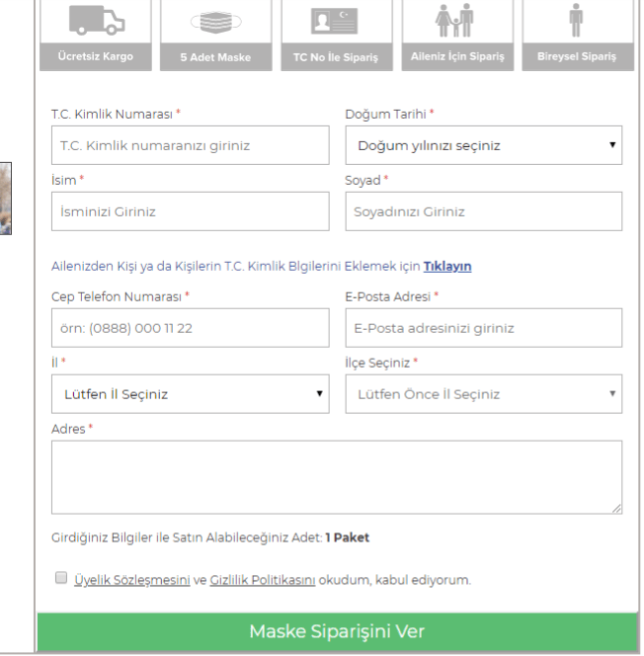Click into the İsim input field
The image size is (644, 656).
pyautogui.click(x=190, y=211)
